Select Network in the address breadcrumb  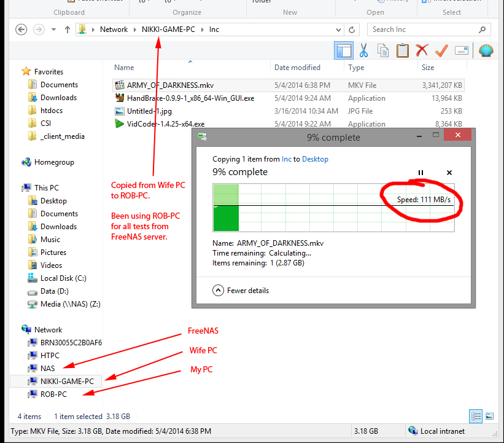pyautogui.click(x=114, y=29)
